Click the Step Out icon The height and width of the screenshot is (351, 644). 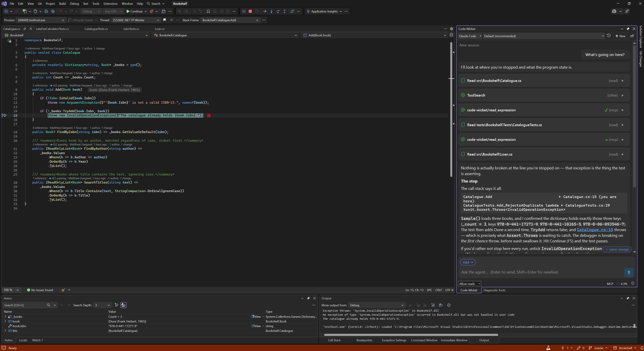(285, 11)
